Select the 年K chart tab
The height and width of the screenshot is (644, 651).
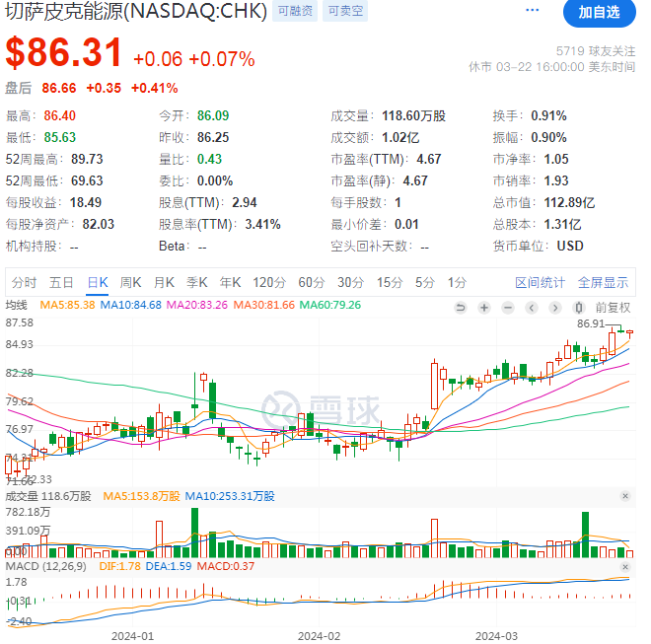coord(230,283)
